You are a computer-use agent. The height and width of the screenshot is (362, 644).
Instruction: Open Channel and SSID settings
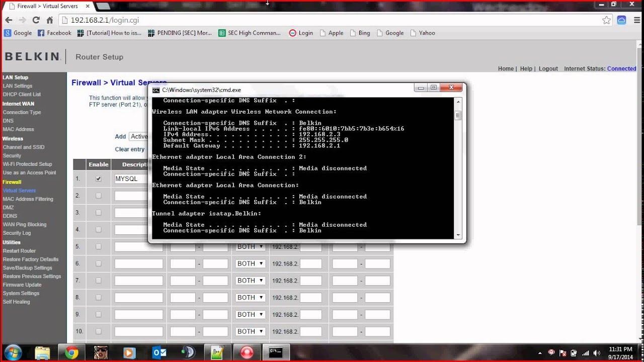[x=24, y=147]
